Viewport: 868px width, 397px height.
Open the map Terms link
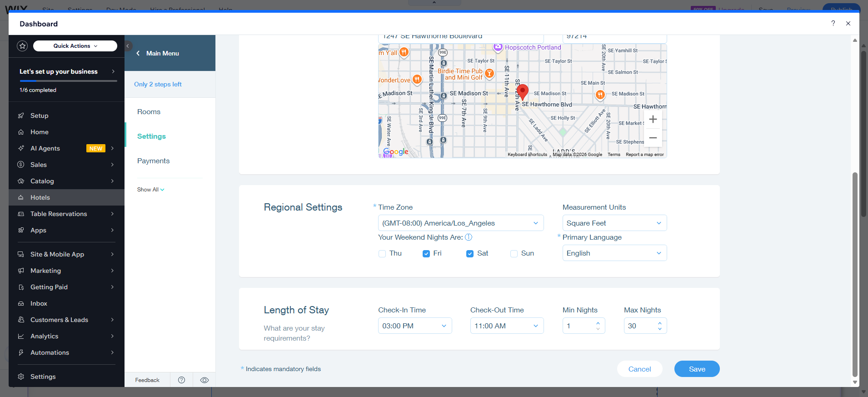pos(614,155)
